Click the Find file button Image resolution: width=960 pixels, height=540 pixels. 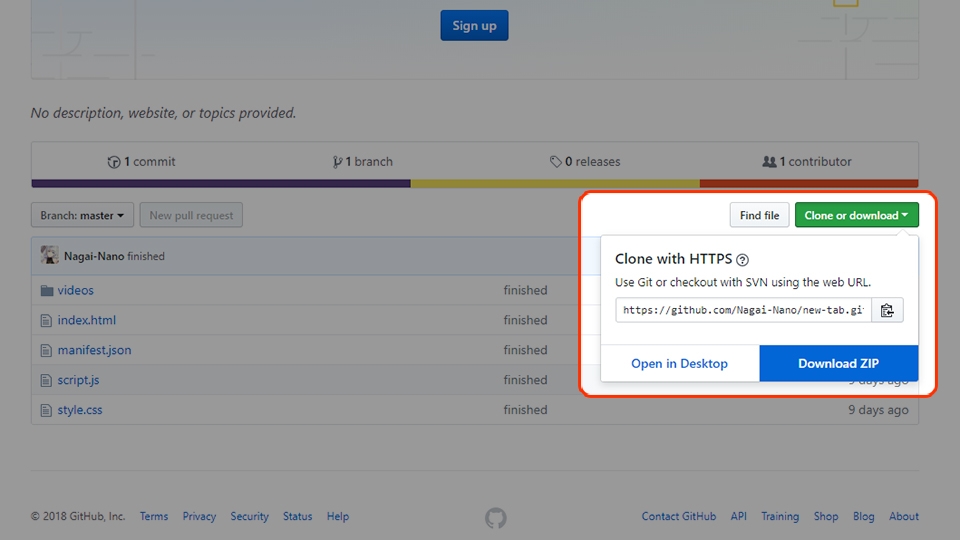[759, 215]
